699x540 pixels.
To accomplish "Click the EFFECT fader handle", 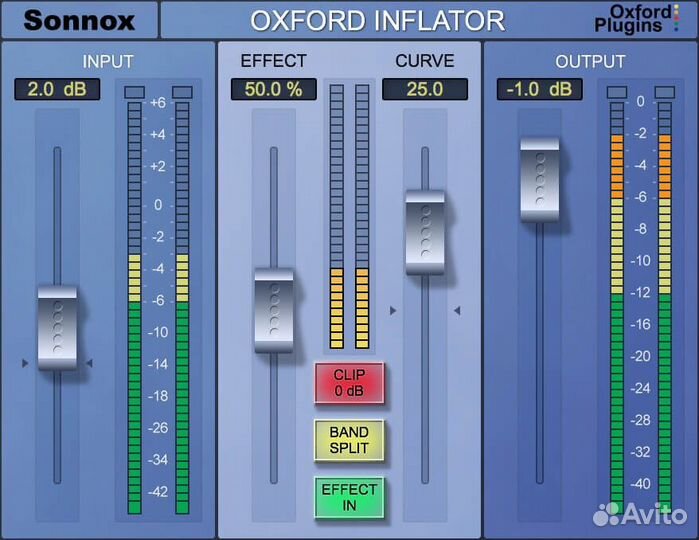I will tap(274, 310).
